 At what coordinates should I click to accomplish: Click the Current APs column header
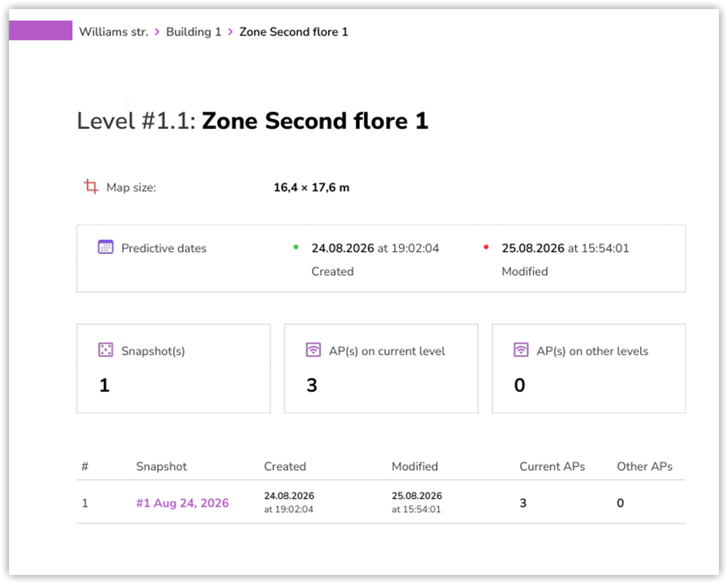click(552, 467)
